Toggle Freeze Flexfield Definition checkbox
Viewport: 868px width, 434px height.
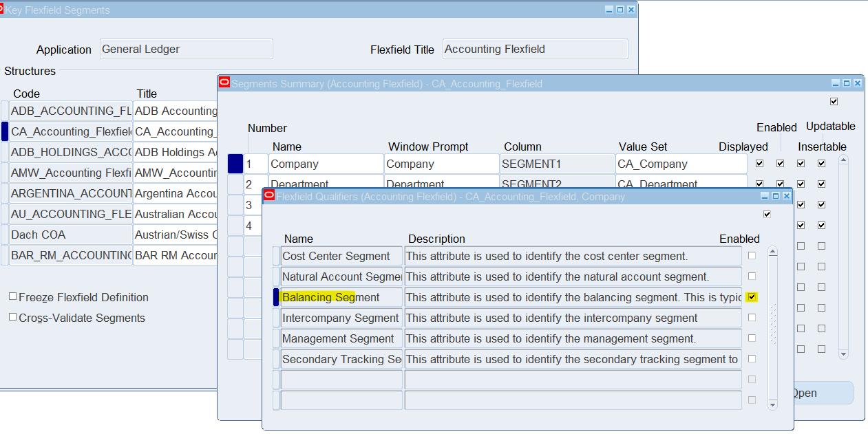point(13,296)
